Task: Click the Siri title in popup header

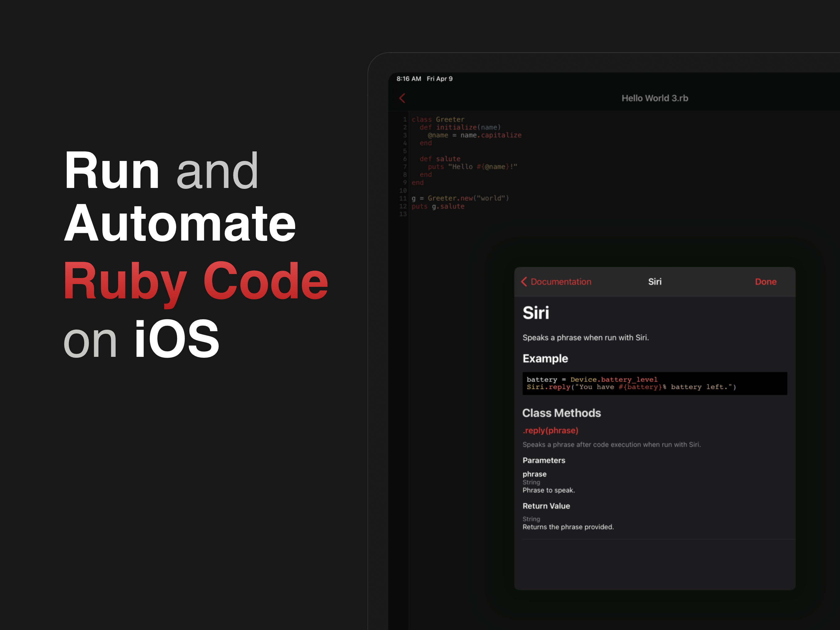Action: tap(654, 281)
